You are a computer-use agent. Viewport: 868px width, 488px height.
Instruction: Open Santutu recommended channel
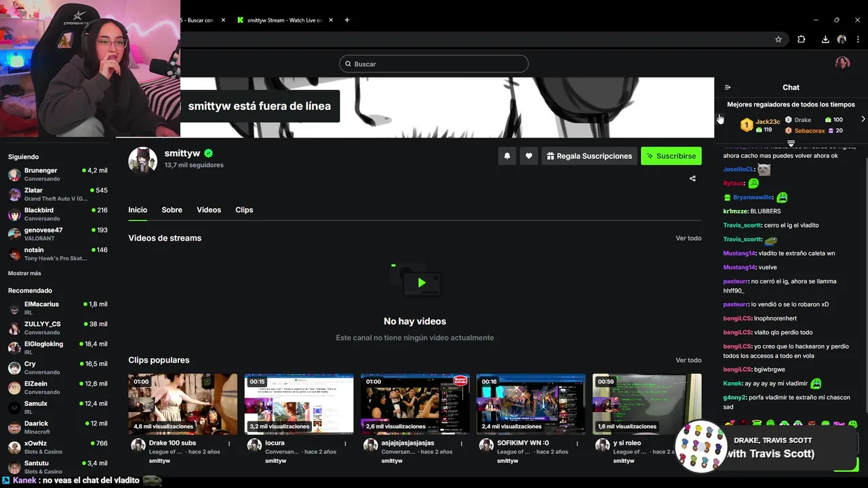[x=58, y=467]
